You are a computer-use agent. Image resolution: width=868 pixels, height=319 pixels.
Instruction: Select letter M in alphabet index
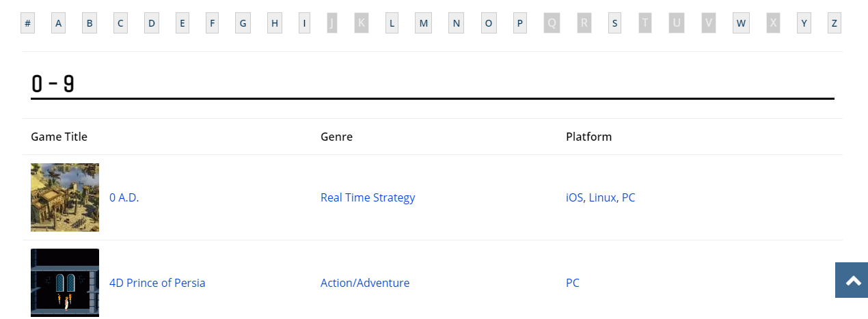pyautogui.click(x=423, y=23)
